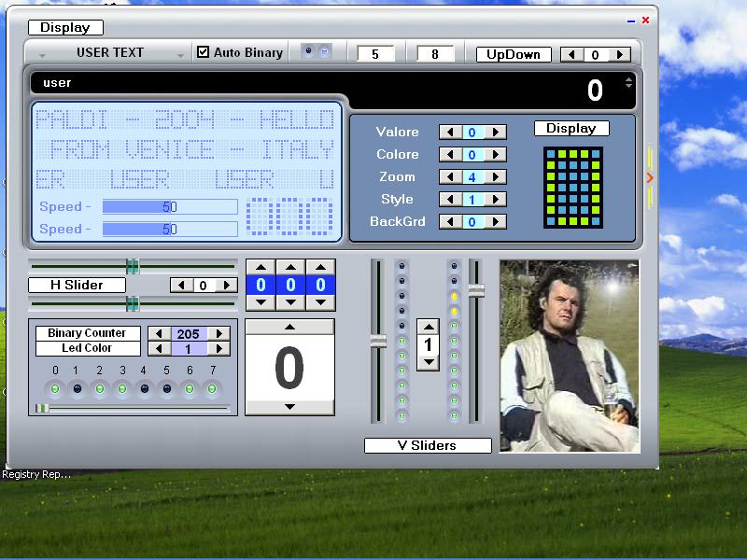The width and height of the screenshot is (747, 560).
Task: Click the red chevron on the right edge
Action: [x=650, y=177]
